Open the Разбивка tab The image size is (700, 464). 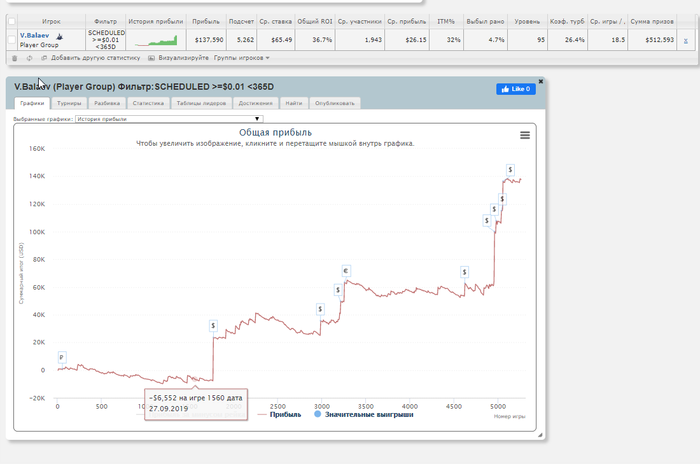pos(107,103)
